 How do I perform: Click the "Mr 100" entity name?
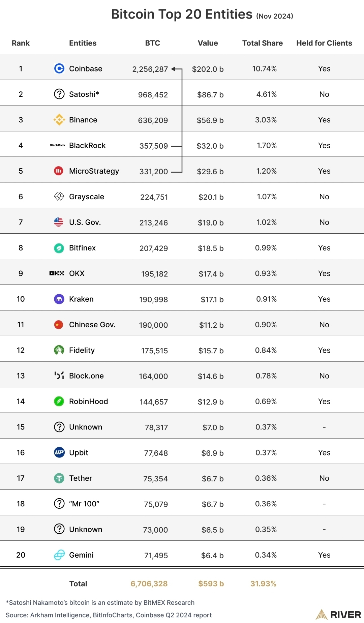click(84, 504)
